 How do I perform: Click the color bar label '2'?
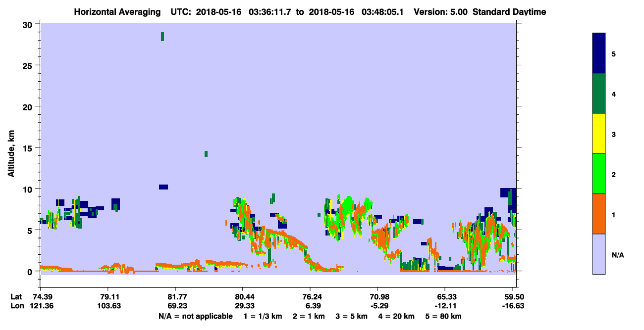(614, 174)
